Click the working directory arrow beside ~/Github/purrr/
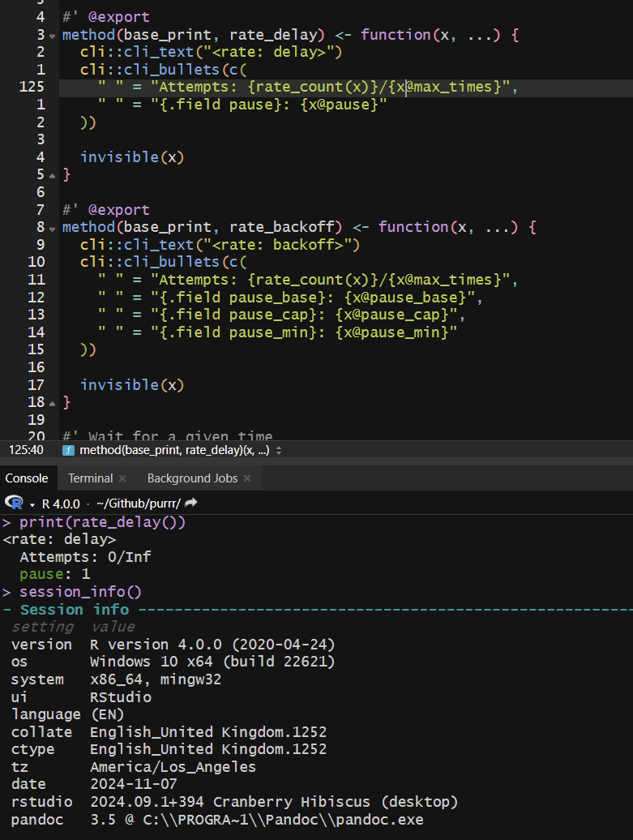 [191, 503]
